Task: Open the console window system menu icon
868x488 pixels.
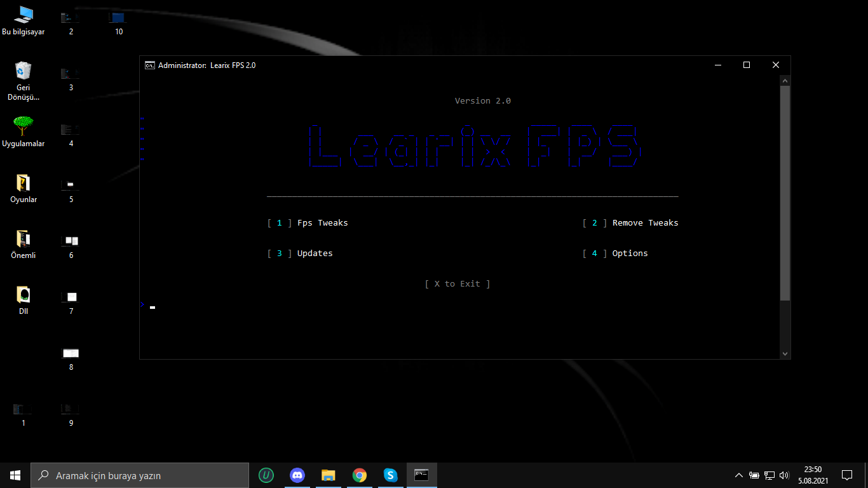Action: [150, 65]
